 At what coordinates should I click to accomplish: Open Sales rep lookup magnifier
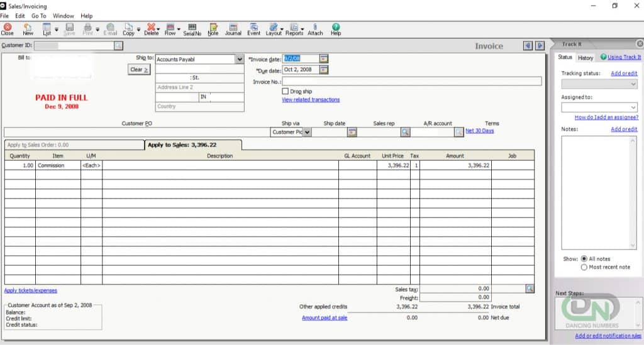click(x=406, y=132)
